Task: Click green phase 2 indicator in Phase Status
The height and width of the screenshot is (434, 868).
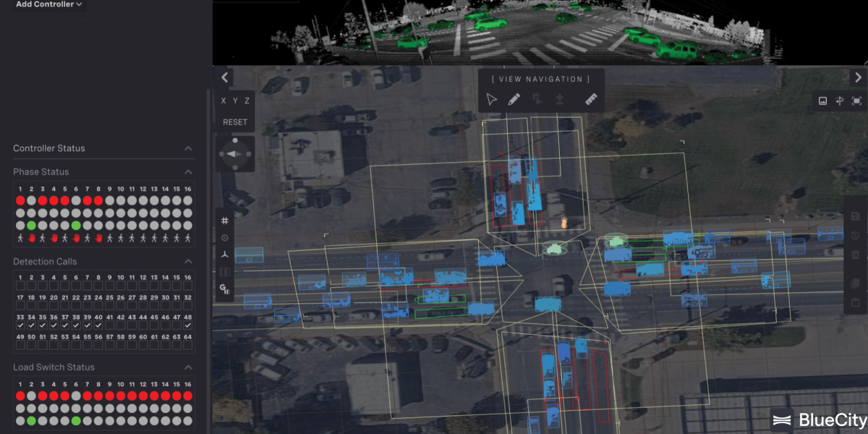Action: (31, 226)
